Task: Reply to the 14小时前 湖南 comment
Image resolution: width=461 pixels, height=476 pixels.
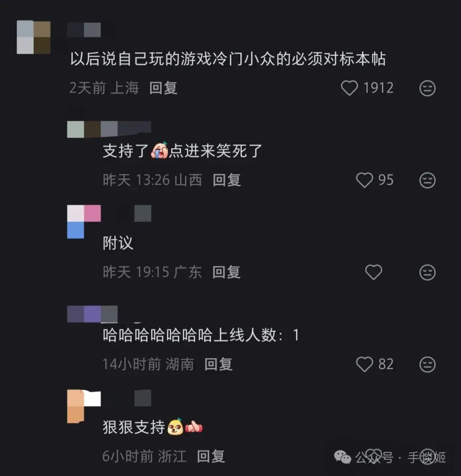Action: coord(219,364)
